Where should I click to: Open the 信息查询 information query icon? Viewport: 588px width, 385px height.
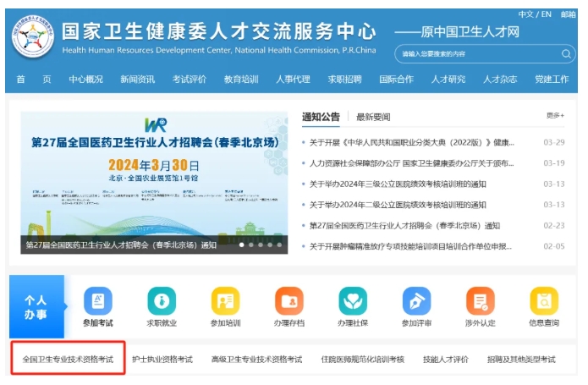coord(543,302)
